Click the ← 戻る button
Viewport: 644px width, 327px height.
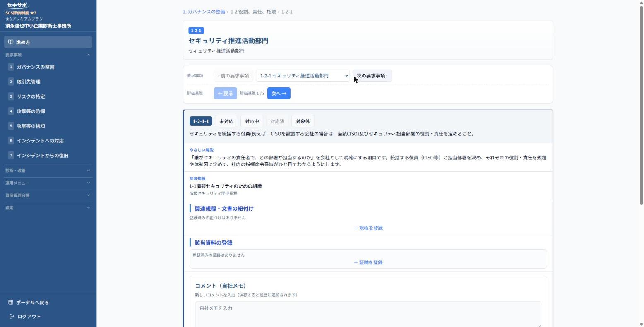pos(225,93)
